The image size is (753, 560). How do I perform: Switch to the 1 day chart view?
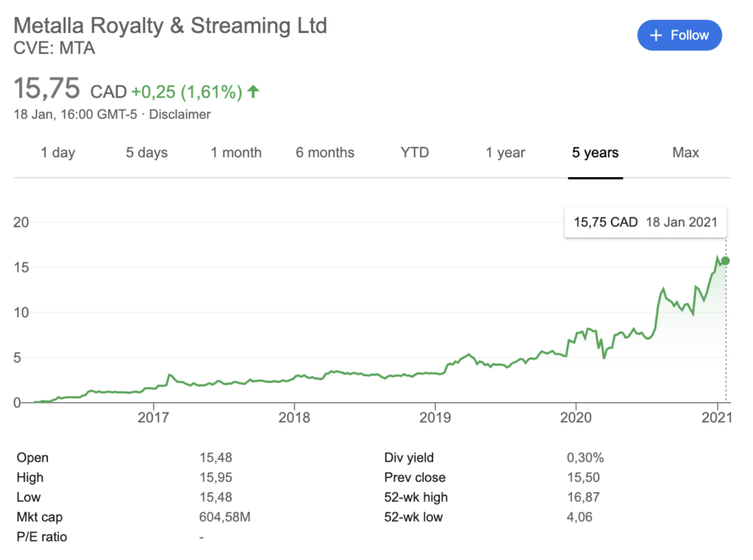pos(57,153)
